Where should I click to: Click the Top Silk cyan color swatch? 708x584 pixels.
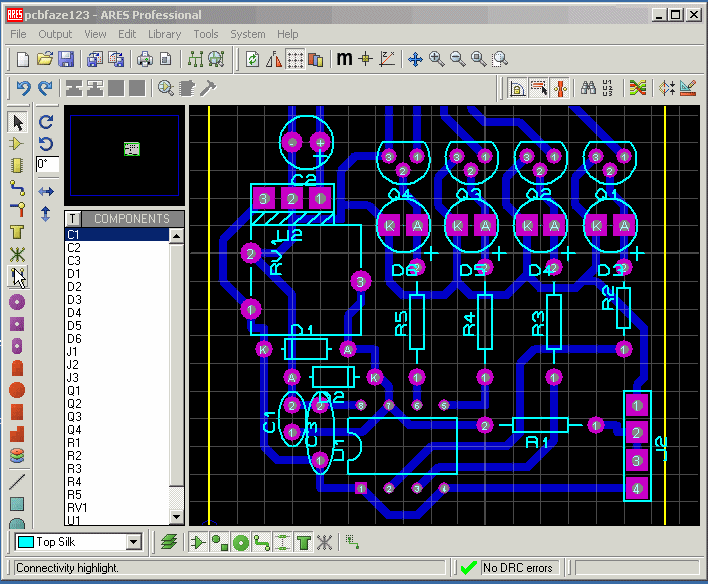(x=26, y=542)
